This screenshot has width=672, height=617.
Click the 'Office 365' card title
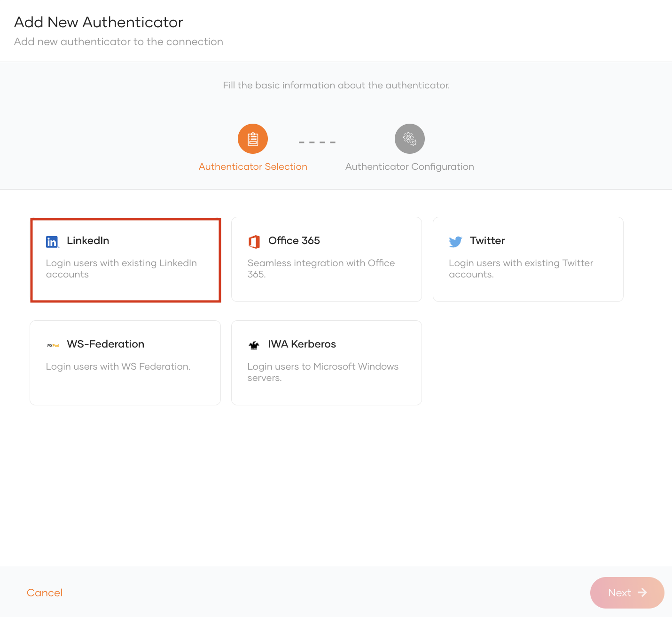(x=294, y=240)
